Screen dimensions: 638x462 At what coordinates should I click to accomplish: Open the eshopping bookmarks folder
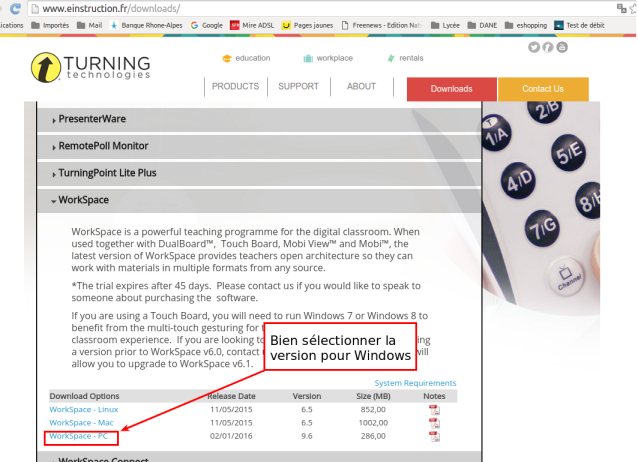click(x=526, y=25)
